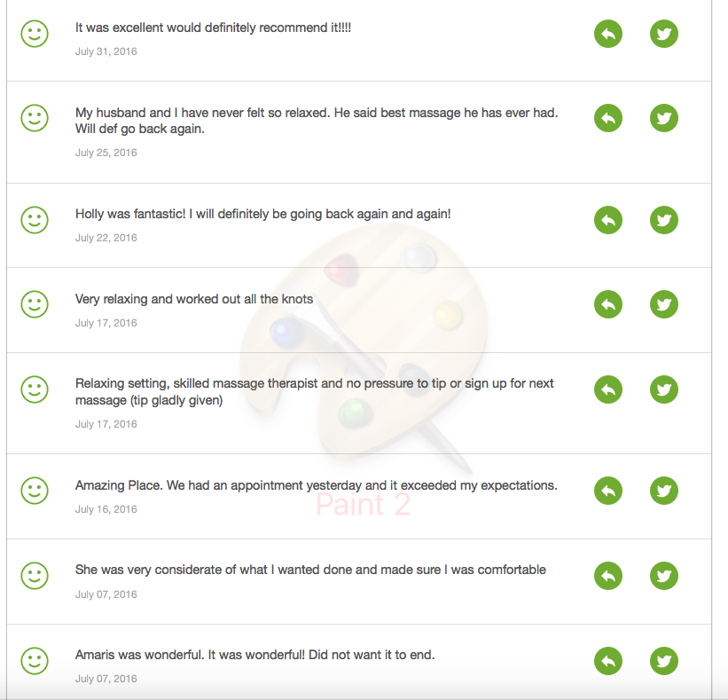Select the smiley face beside the Holly review
Image resolution: width=728 pixels, height=700 pixels.
point(35,219)
